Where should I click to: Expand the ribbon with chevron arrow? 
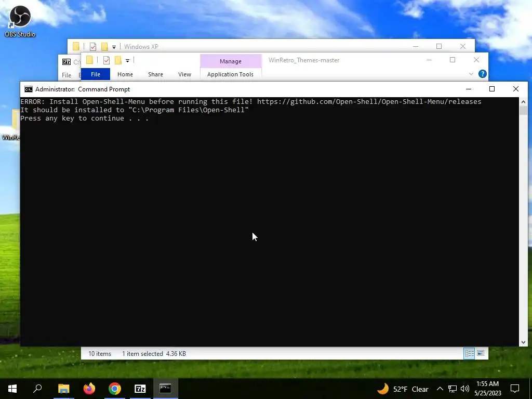(471, 74)
